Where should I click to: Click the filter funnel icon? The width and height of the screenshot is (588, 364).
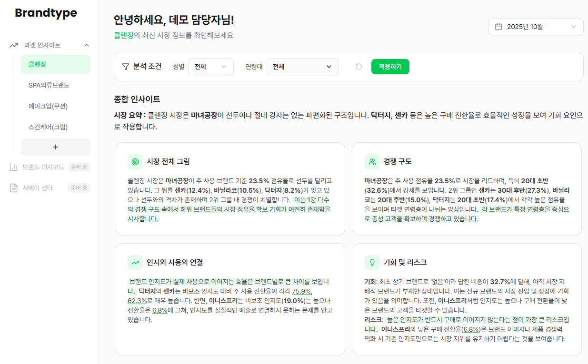126,67
